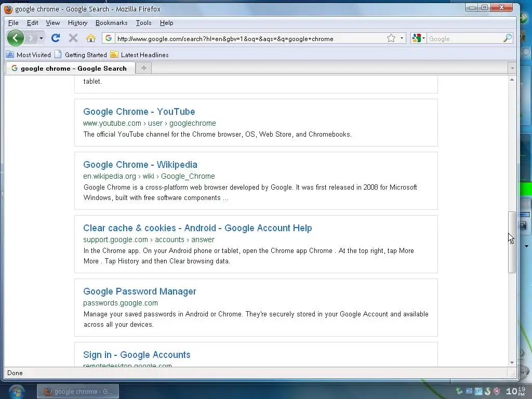The image size is (532, 399).
Task: Open the search engine selector dropdown
Action: 418,38
